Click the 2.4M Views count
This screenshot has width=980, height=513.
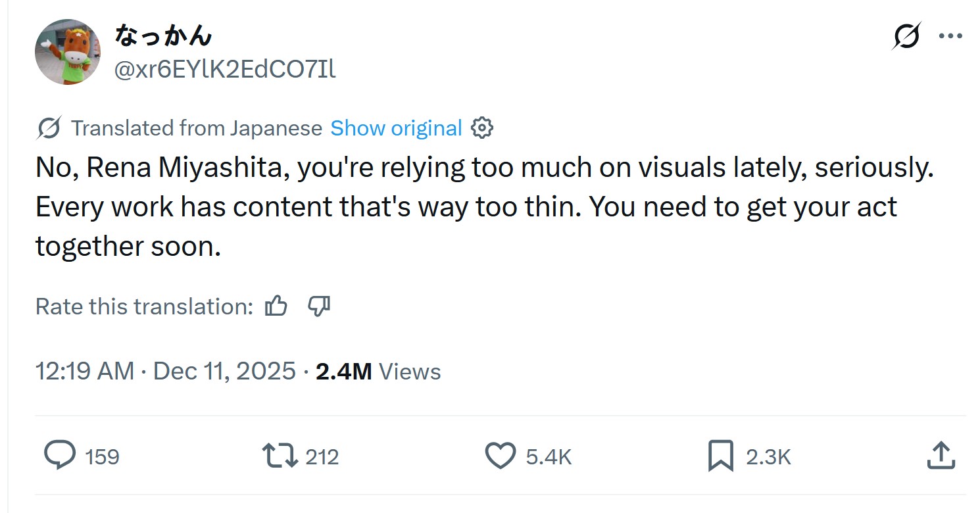click(378, 372)
